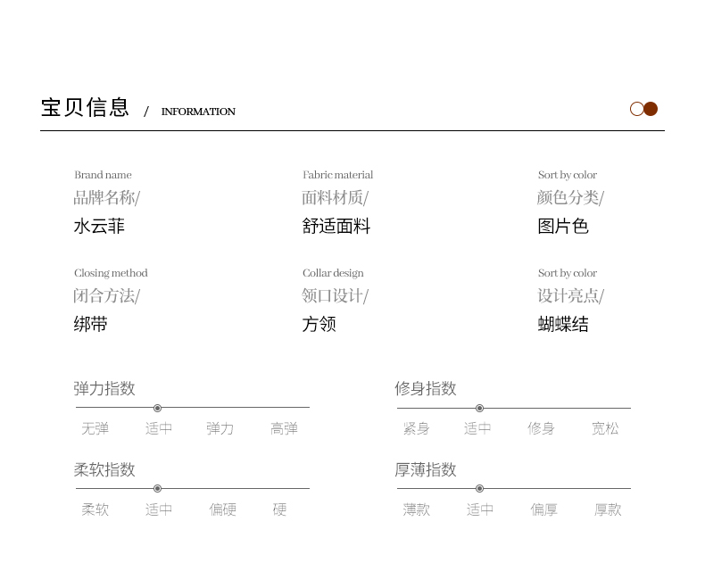Image resolution: width=705 pixels, height=588 pixels.
Task: Click 适中 under 修身指数
Action: [477, 428]
